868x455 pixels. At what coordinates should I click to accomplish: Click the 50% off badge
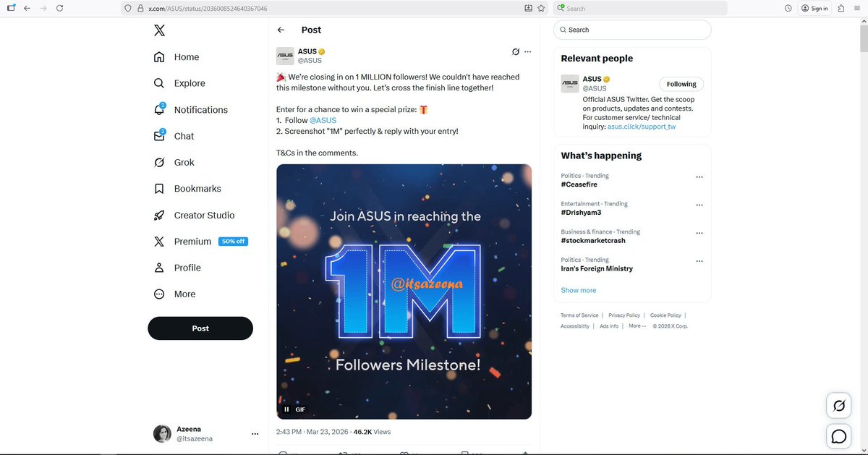(234, 242)
